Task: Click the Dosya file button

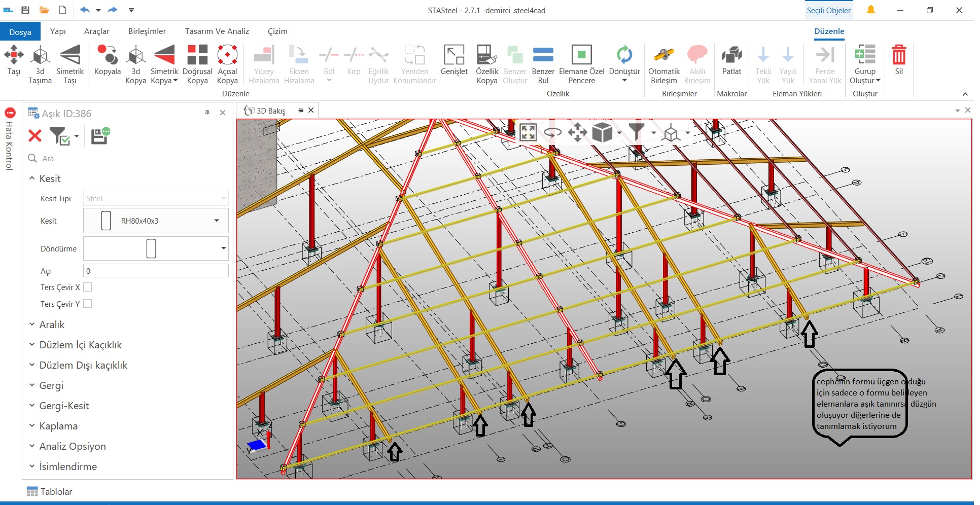Action: [x=20, y=32]
